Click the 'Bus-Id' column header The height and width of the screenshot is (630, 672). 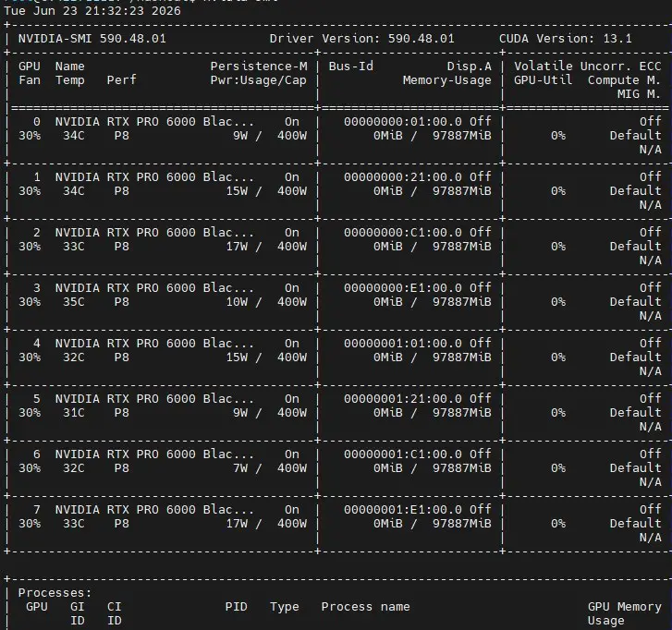(351, 67)
